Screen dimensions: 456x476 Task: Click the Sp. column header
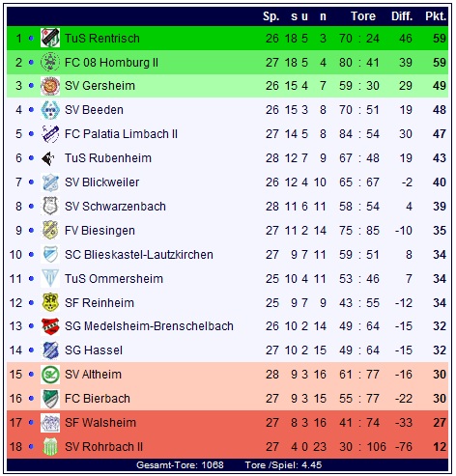(x=271, y=16)
